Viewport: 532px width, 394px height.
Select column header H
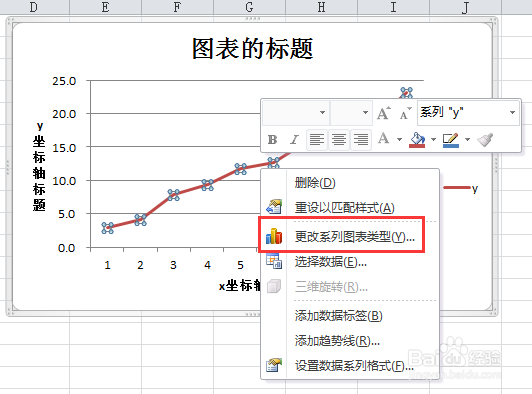tap(321, 7)
